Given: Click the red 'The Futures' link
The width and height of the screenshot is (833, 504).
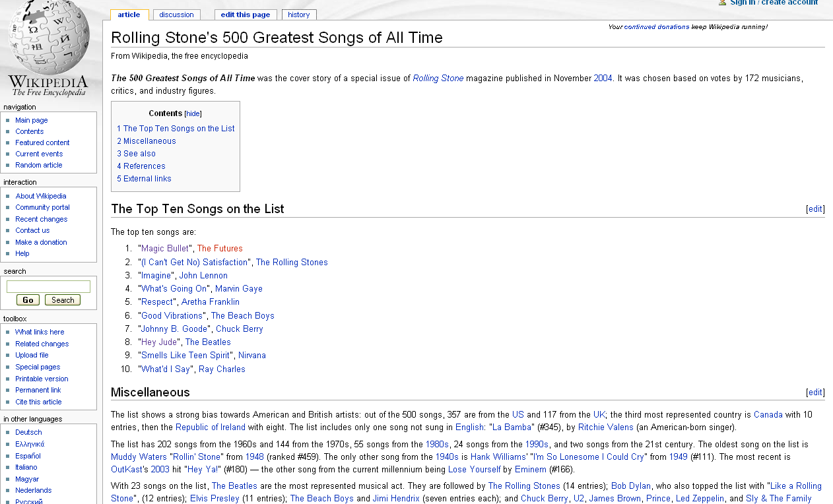Looking at the screenshot, I should point(220,249).
